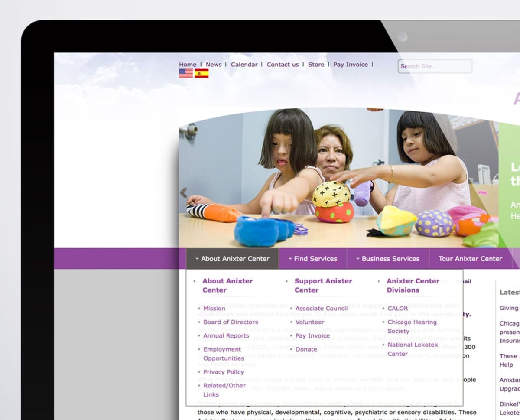Go to the Home page link
The height and width of the screenshot is (420, 520).
coord(188,65)
